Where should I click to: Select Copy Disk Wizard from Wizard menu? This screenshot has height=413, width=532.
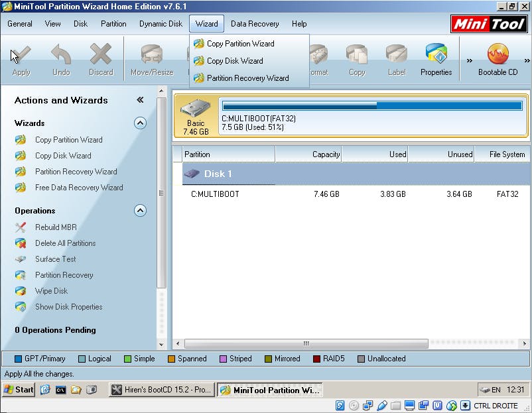(x=235, y=61)
